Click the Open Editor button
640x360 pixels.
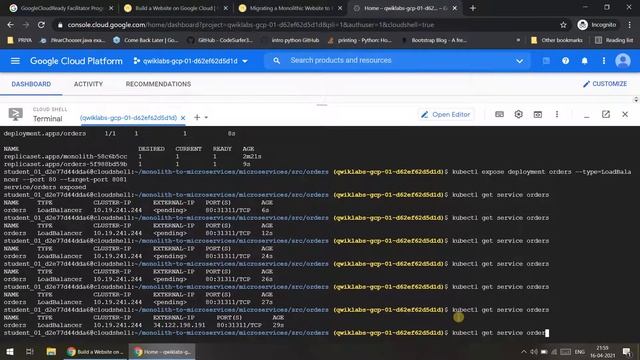point(446,115)
